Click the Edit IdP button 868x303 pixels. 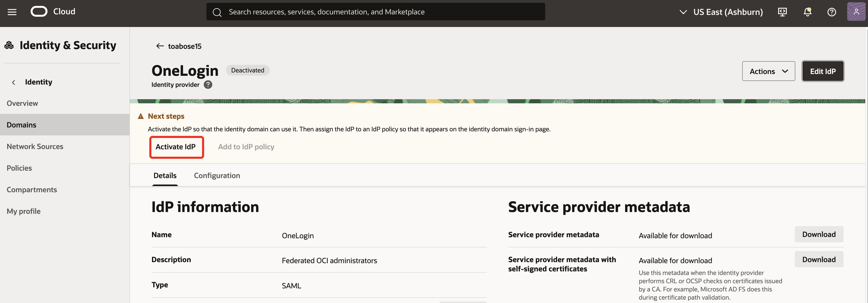click(823, 71)
